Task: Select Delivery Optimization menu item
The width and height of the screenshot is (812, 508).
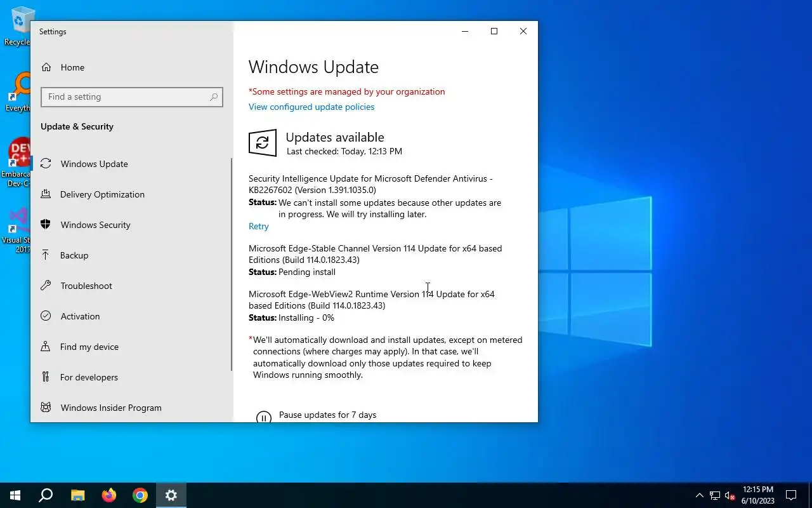Action: tap(131, 194)
